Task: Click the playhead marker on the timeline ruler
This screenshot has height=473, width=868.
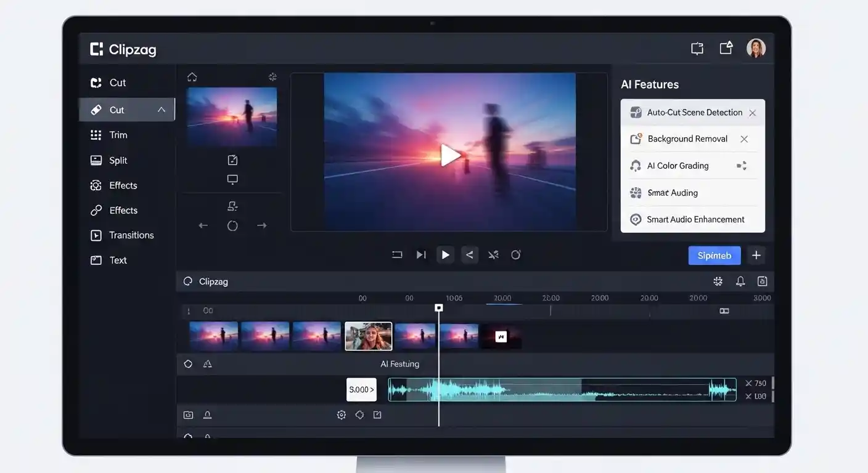Action: [x=438, y=307]
